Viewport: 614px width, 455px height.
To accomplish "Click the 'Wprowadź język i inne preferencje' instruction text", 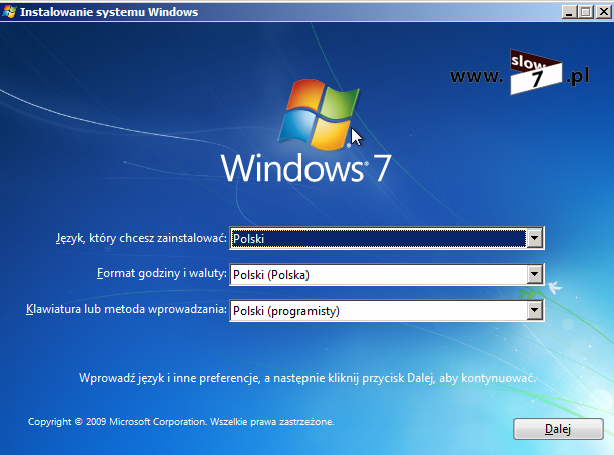I will tap(307, 378).
